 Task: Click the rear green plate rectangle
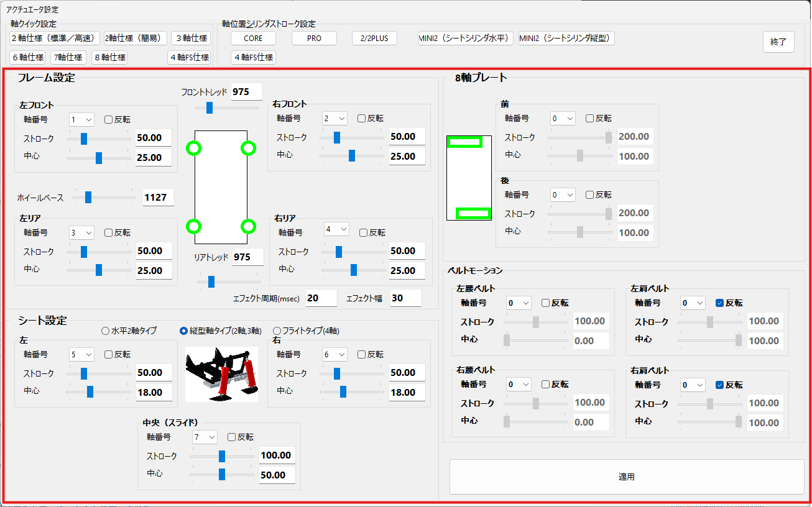[473, 214]
